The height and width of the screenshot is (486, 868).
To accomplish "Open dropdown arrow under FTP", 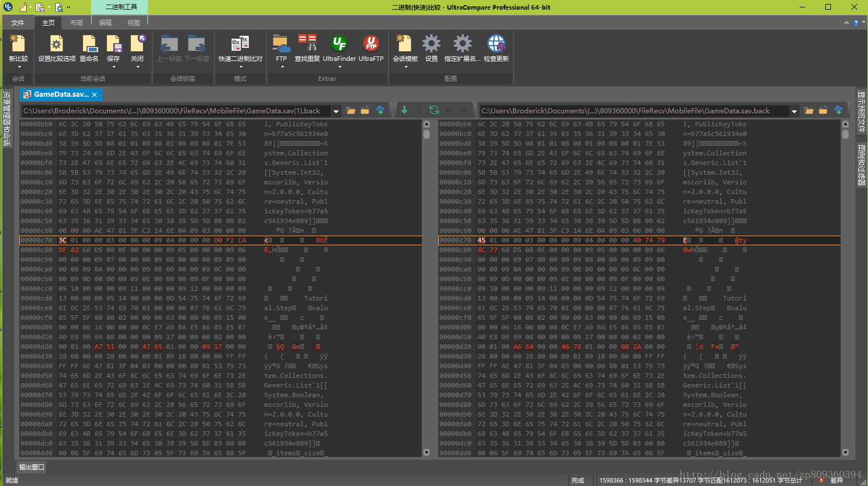I will coord(282,67).
